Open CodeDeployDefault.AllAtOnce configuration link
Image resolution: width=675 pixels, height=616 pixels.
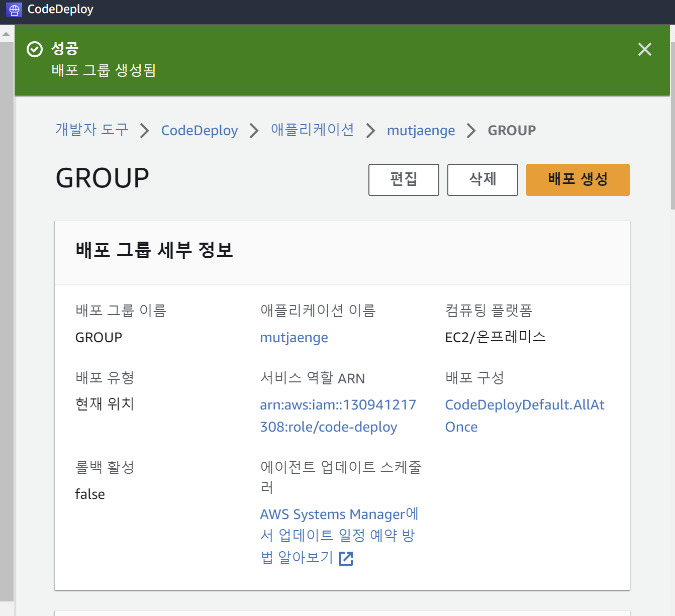(525, 416)
